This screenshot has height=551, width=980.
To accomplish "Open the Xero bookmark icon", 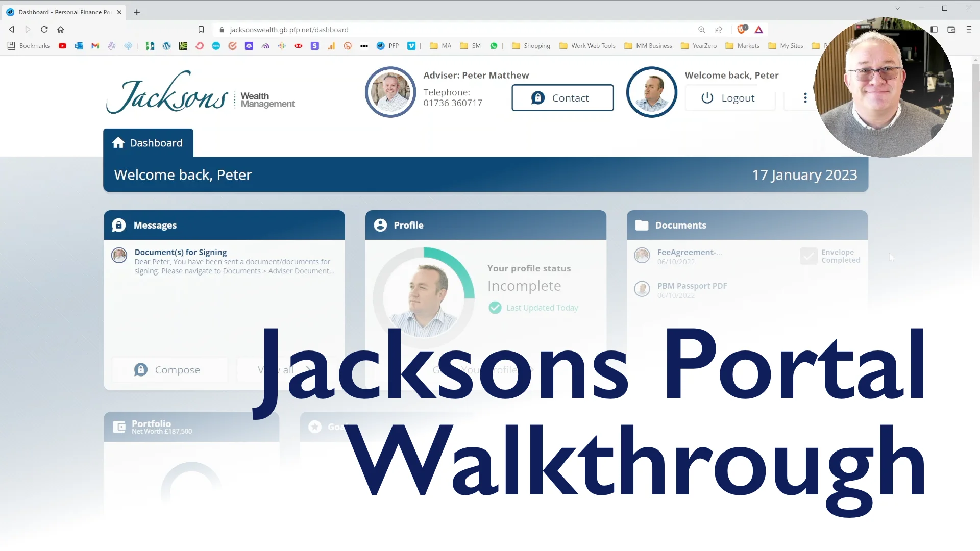I will 216,46.
